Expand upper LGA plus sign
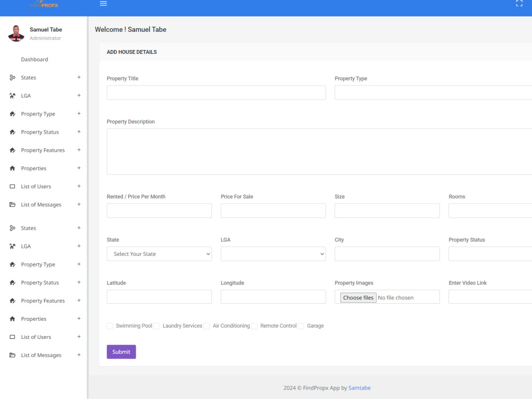The height and width of the screenshot is (399, 532). tap(79, 95)
